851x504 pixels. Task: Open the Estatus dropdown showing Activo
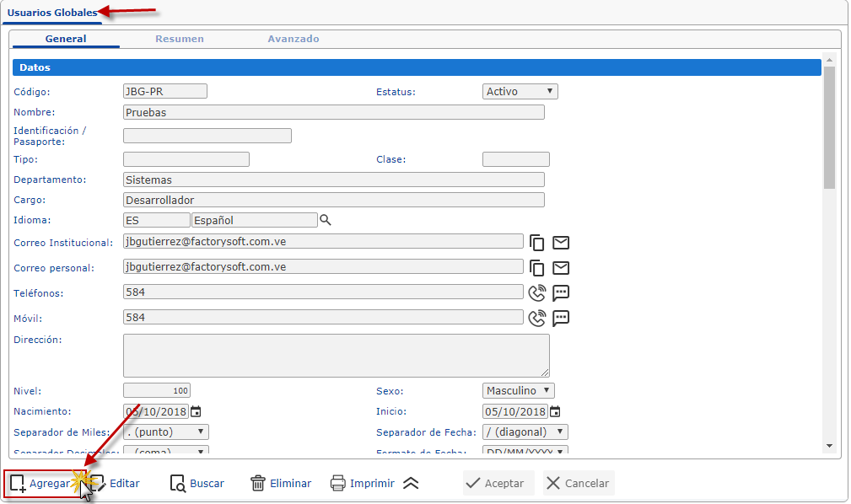(520, 92)
